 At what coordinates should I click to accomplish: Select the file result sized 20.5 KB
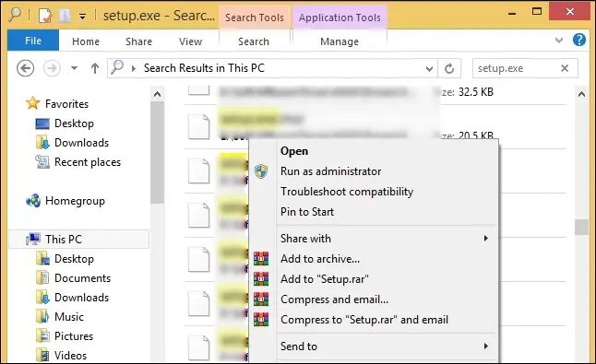(375, 127)
